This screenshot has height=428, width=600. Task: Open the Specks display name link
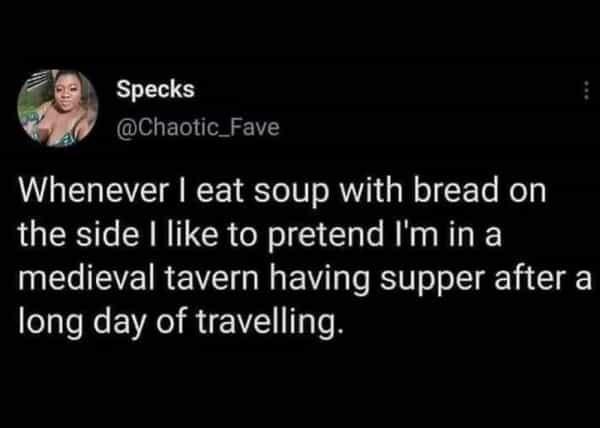coord(155,90)
